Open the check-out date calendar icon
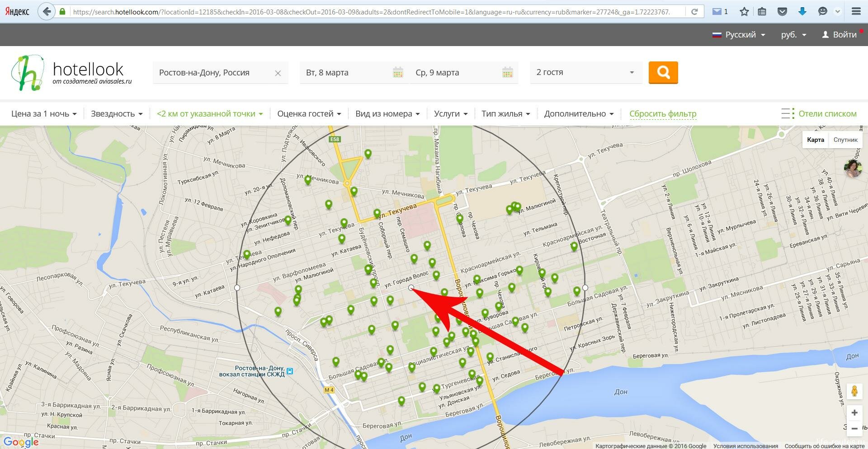Image resolution: width=868 pixels, height=449 pixels. (x=508, y=73)
